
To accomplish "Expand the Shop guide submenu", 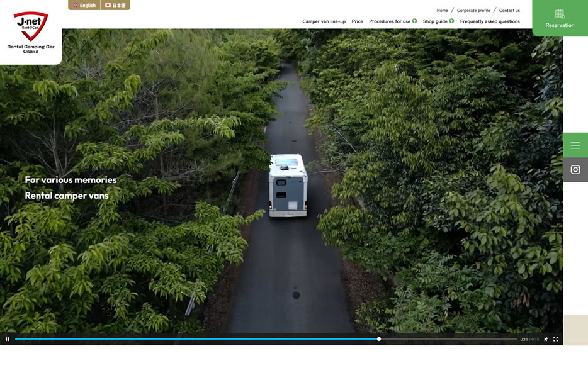I will pos(435,21).
